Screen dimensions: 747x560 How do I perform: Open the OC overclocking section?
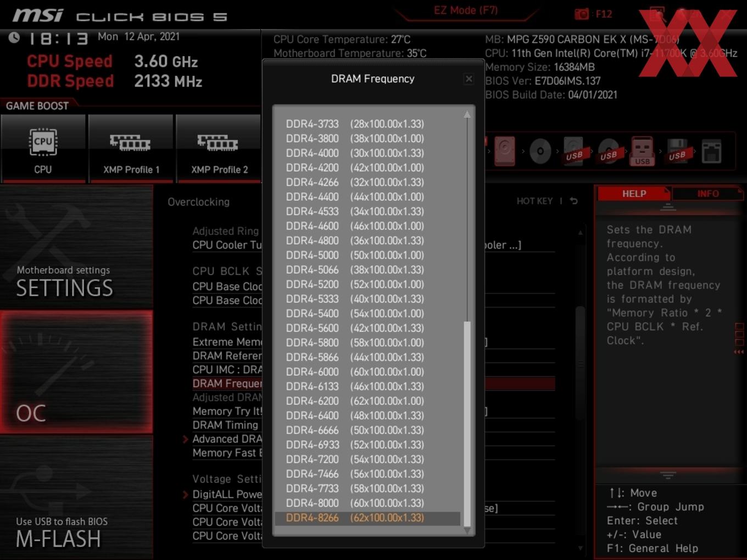76,372
